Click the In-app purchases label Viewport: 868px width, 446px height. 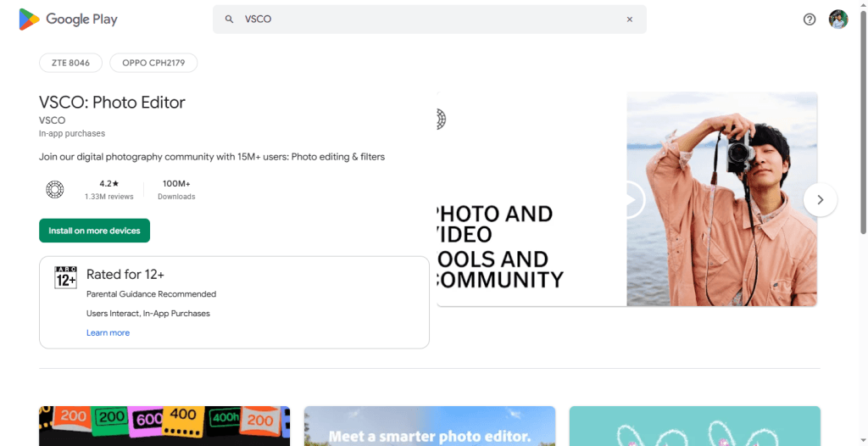pos(72,133)
